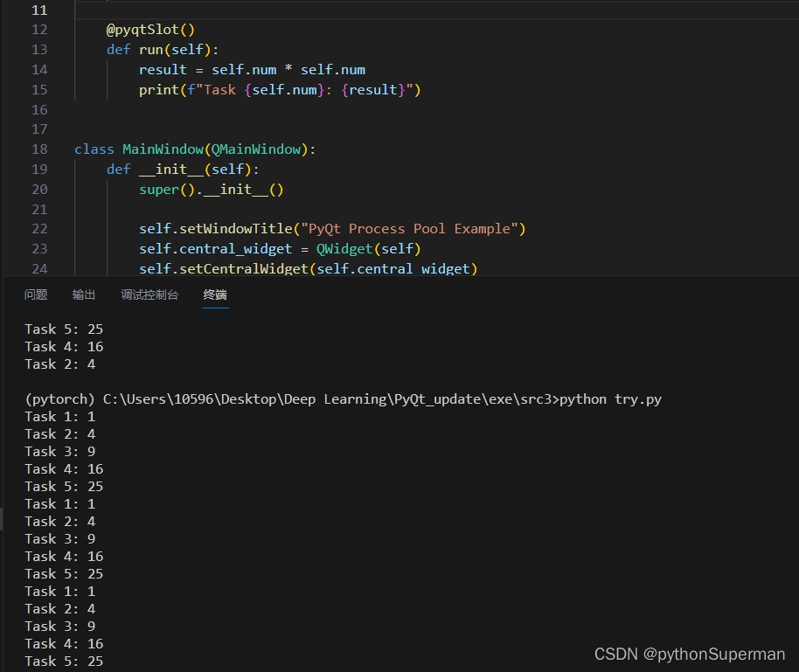Click gutter line number 15
Viewport: 799px width, 672px height.
[x=39, y=90]
